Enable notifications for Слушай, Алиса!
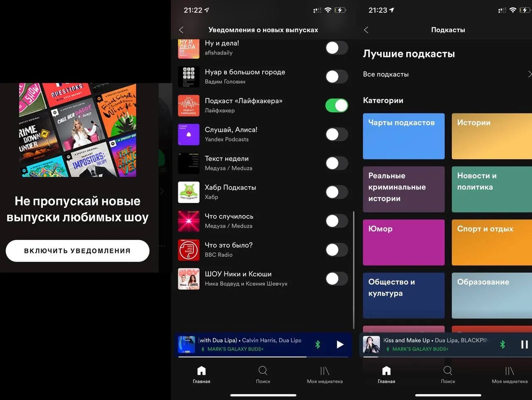Image resolution: width=532 pixels, height=400 pixels. (x=337, y=134)
